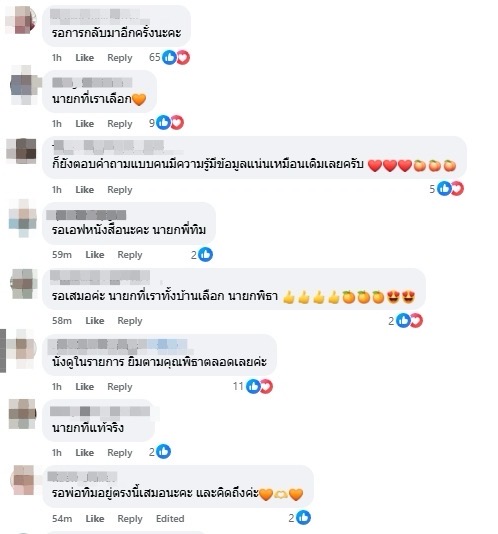Reply to the comment with 2 reactions at 1h
Screen dimensions: 498x534
click(120, 453)
